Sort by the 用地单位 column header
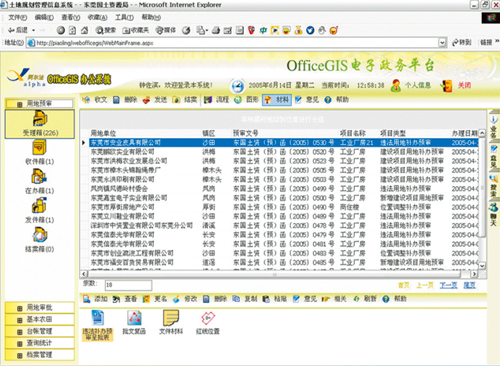 click(x=103, y=133)
